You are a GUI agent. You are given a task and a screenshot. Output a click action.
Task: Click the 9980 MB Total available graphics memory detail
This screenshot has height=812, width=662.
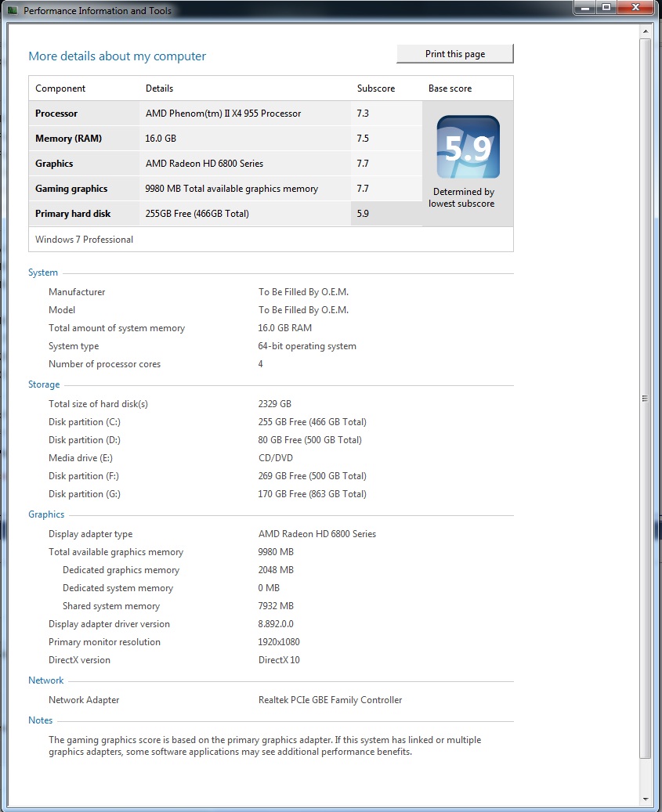(232, 189)
